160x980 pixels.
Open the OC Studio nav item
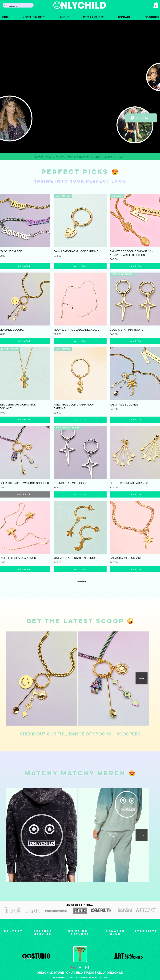152,17
